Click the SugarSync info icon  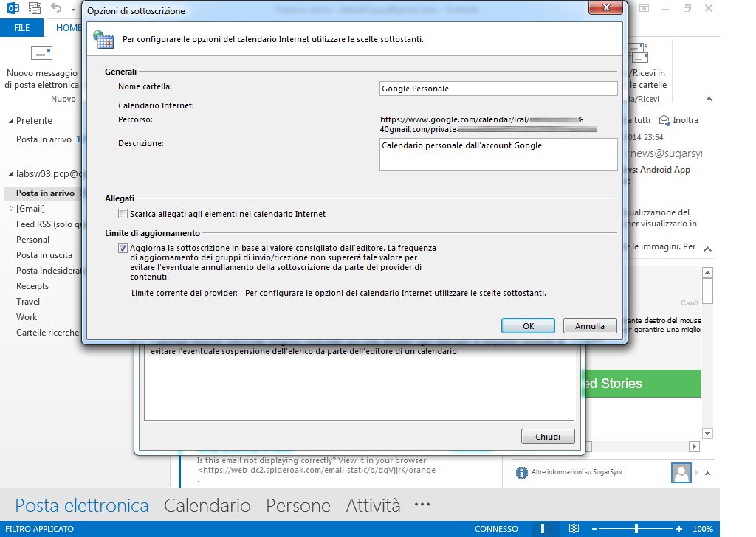tap(521, 472)
